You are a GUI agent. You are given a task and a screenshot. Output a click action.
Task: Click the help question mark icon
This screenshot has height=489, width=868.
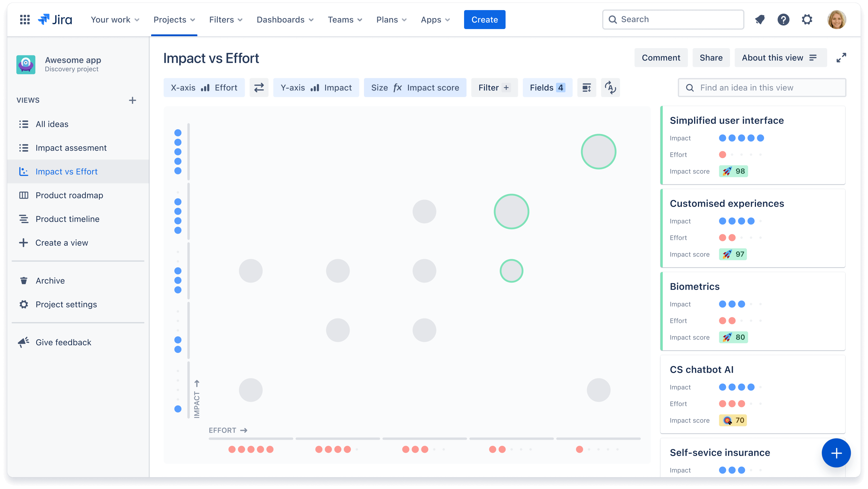coord(783,19)
